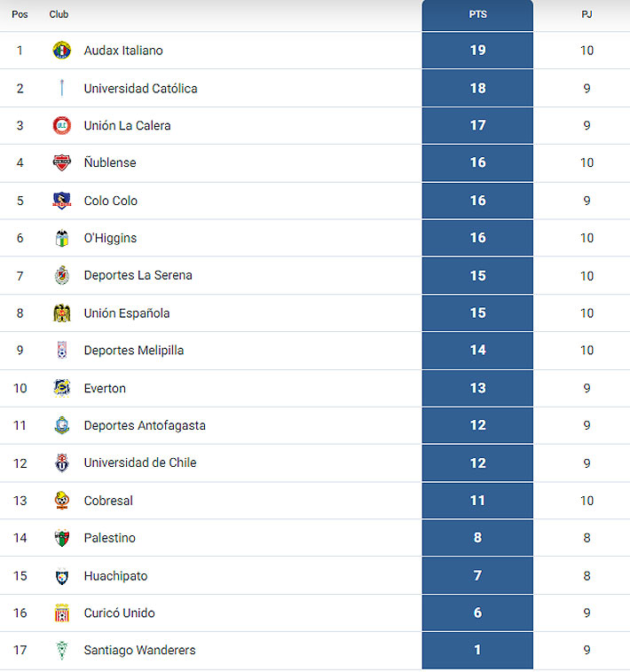Click the Unión Española eagle crest
The height and width of the screenshot is (672, 630).
tap(62, 313)
